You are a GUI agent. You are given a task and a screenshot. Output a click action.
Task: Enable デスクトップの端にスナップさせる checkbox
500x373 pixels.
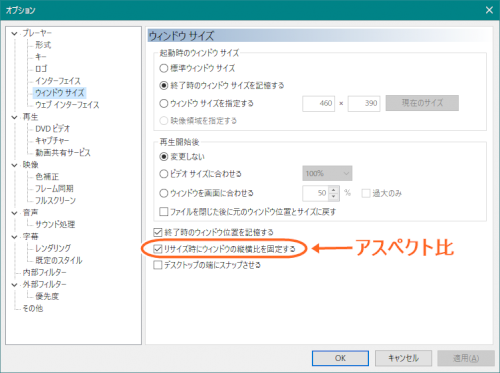click(x=158, y=265)
